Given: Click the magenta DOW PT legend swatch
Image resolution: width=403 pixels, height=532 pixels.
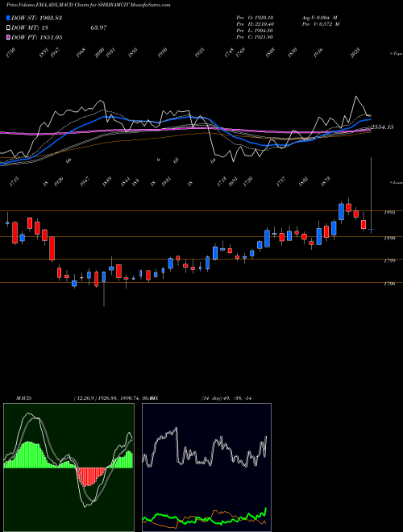Looking at the screenshot, I should (8, 37).
